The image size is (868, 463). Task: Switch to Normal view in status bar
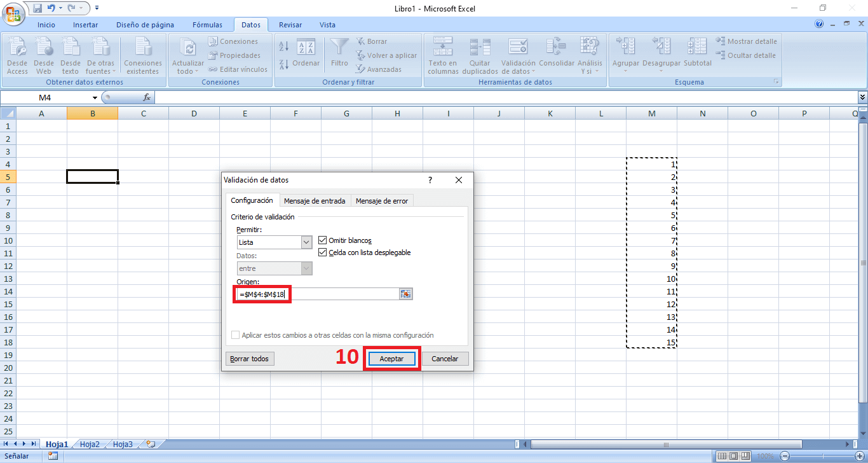click(722, 457)
